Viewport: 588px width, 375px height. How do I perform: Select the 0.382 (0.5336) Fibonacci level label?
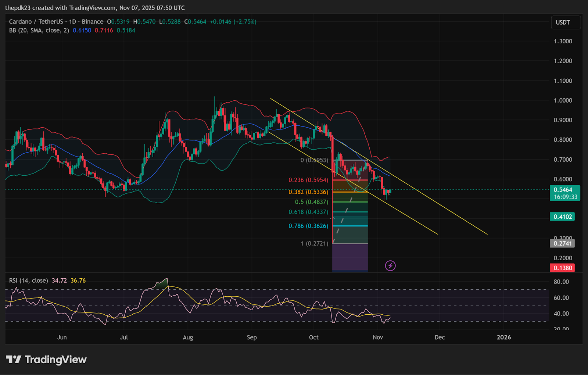308,192
